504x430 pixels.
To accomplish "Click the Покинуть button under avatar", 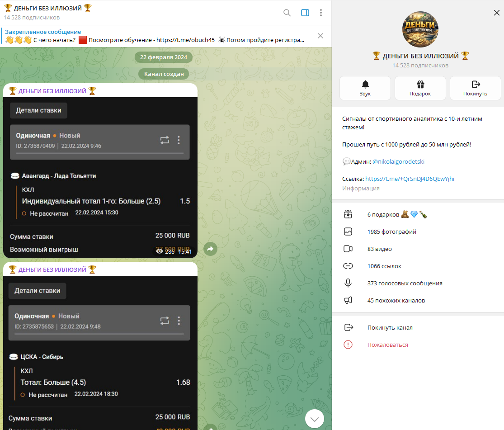I will click(x=475, y=88).
